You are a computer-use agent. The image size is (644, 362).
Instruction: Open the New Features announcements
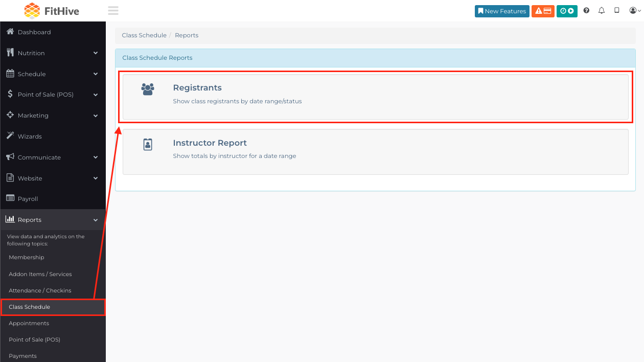tap(502, 11)
